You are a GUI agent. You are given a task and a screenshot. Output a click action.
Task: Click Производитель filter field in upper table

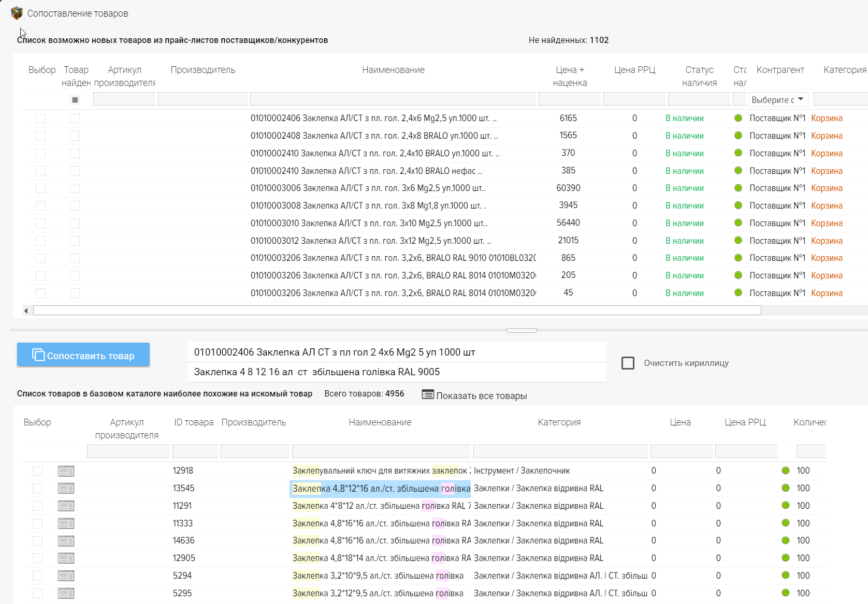coord(202,99)
